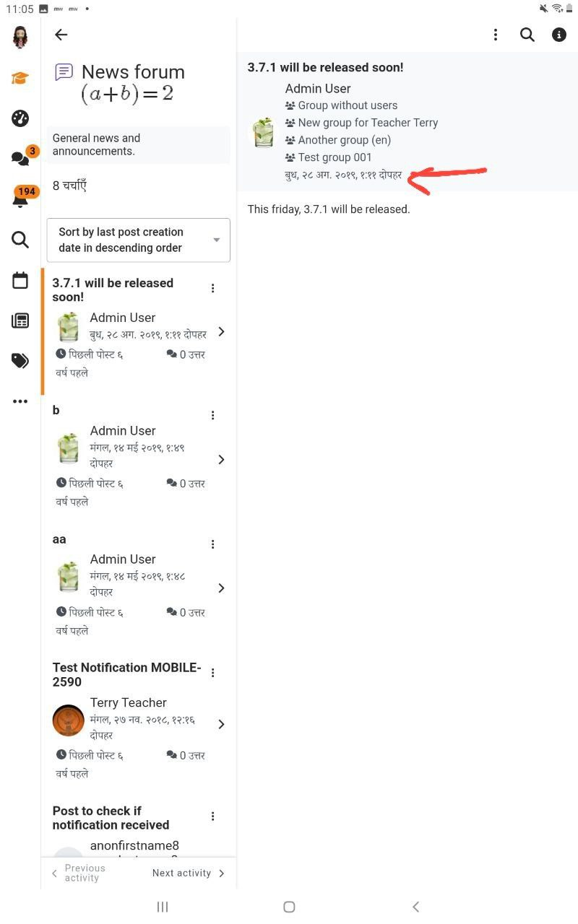Go to Next activity
Image resolution: width=578 pixels, height=924 pixels.
pos(189,873)
